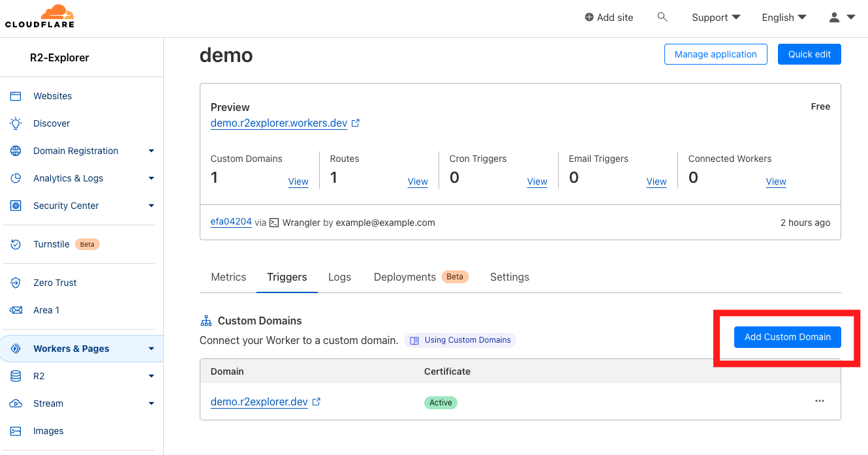
Task: Click the search magnifier icon
Action: click(662, 17)
